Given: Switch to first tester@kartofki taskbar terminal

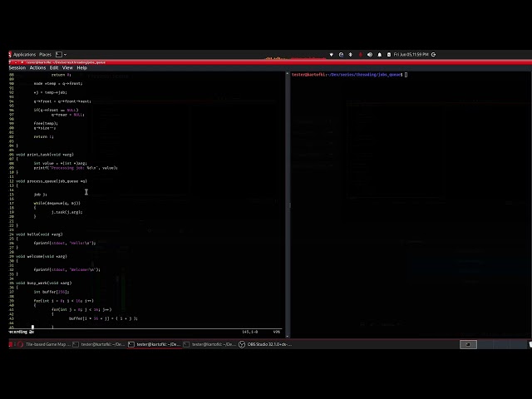Looking at the screenshot, I should pyautogui.click(x=99, y=344).
